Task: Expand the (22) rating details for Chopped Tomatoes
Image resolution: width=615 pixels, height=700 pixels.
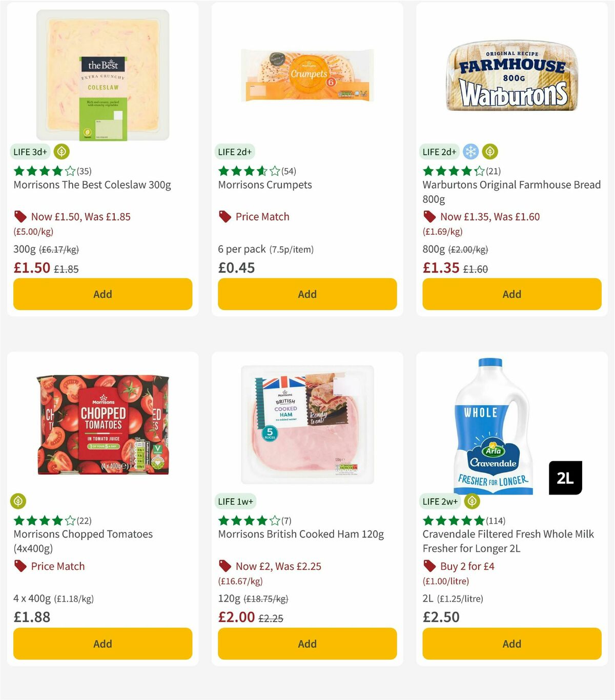Action: click(x=83, y=520)
